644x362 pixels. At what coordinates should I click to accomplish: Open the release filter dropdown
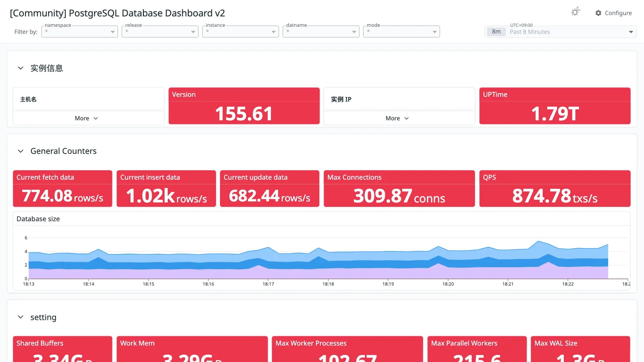(x=160, y=32)
